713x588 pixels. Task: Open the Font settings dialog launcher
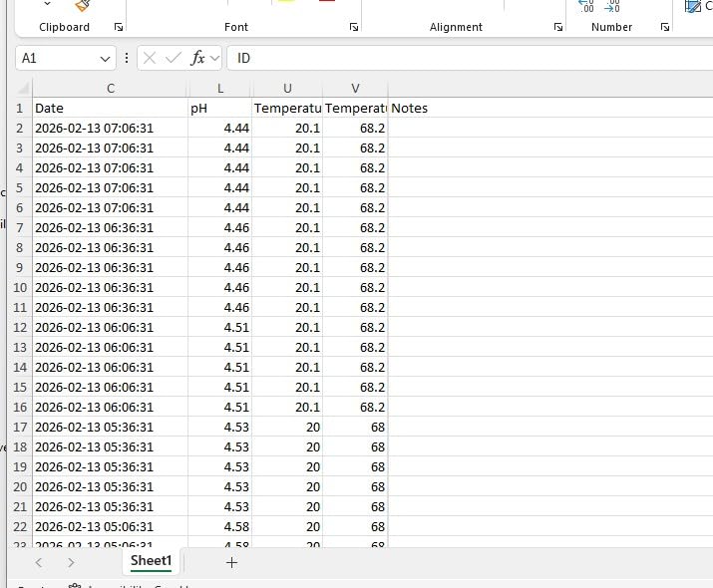click(354, 27)
